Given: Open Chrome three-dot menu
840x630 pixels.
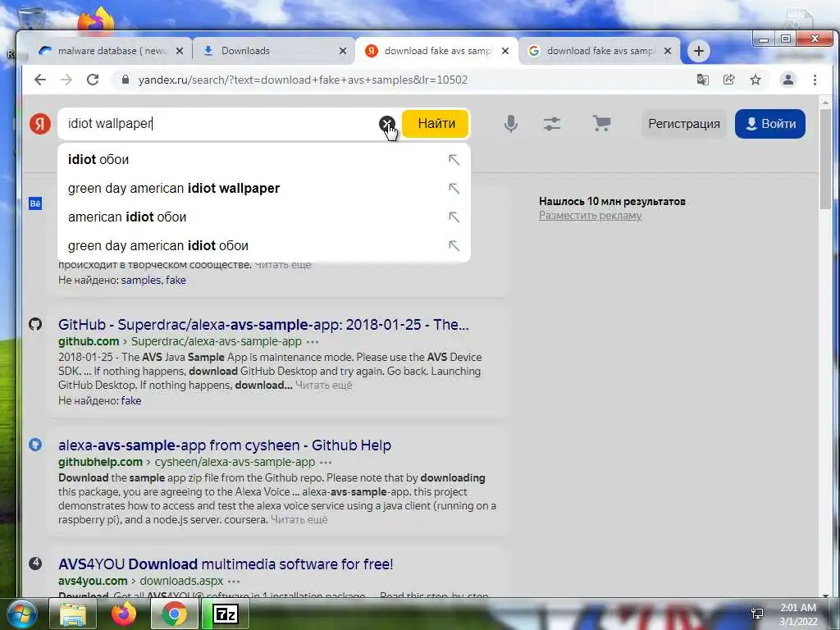Looking at the screenshot, I should coord(815,80).
